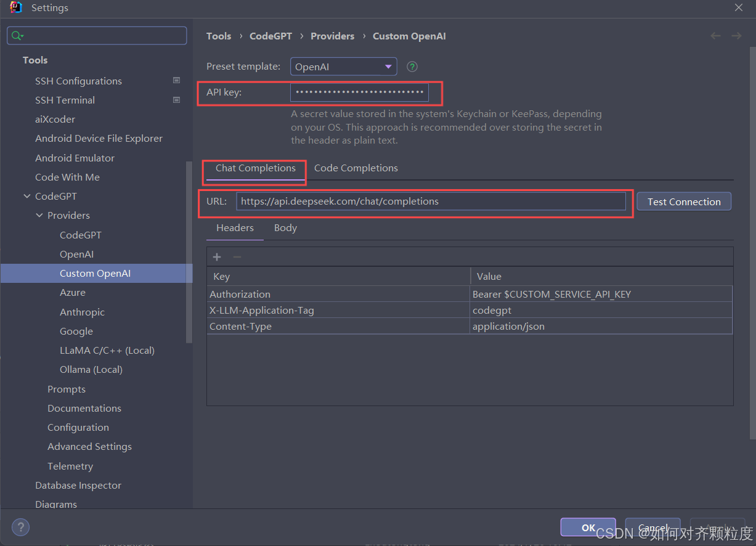Click the Providers breadcrumb

333,36
